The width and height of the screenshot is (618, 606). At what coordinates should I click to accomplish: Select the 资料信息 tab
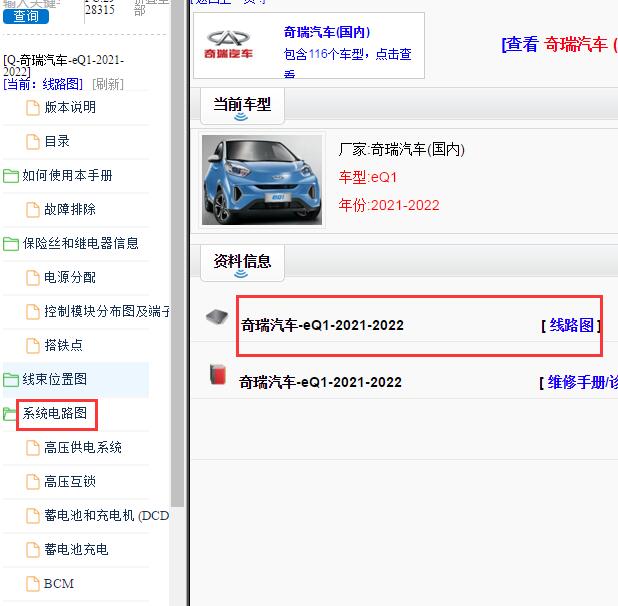pyautogui.click(x=242, y=262)
